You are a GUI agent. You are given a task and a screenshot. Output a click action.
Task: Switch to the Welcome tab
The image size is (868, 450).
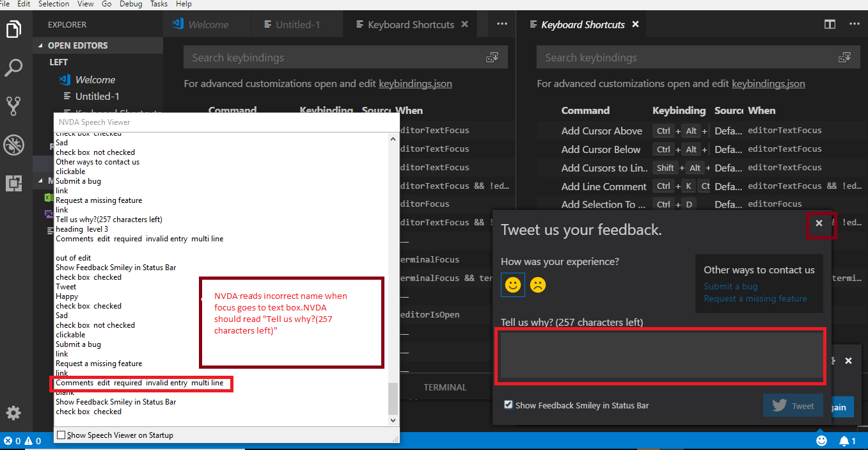coord(207,24)
